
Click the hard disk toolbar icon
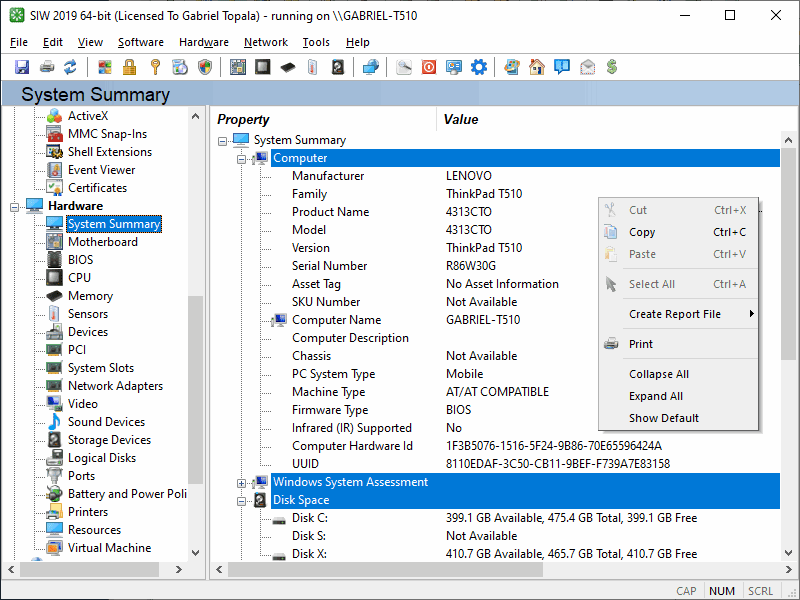click(338, 67)
